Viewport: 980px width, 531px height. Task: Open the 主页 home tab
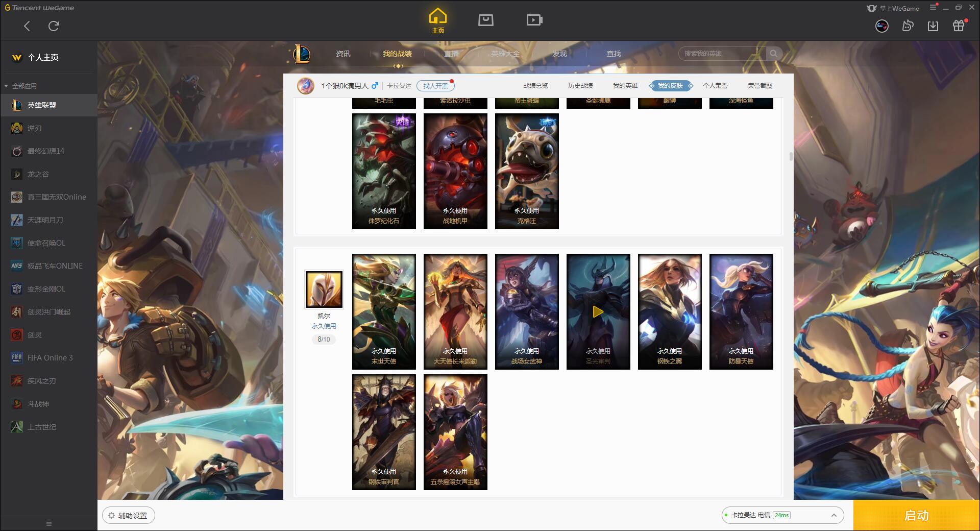pyautogui.click(x=438, y=21)
